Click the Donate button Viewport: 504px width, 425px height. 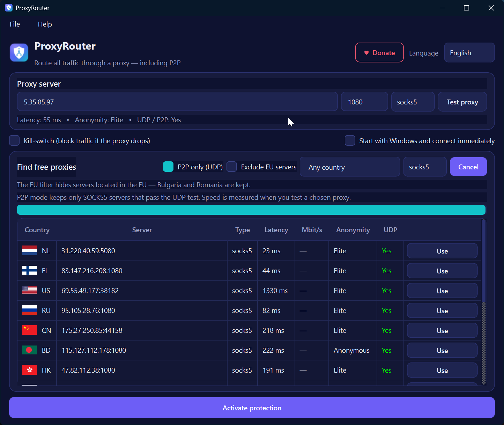tap(379, 53)
